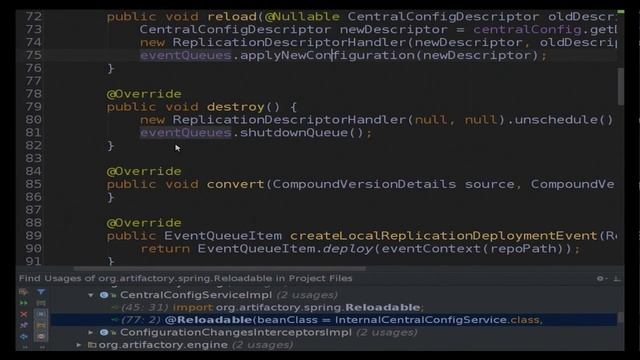This screenshot has width=640, height=360.
Task: Click eventQueues on line 81
Action: 186,133
